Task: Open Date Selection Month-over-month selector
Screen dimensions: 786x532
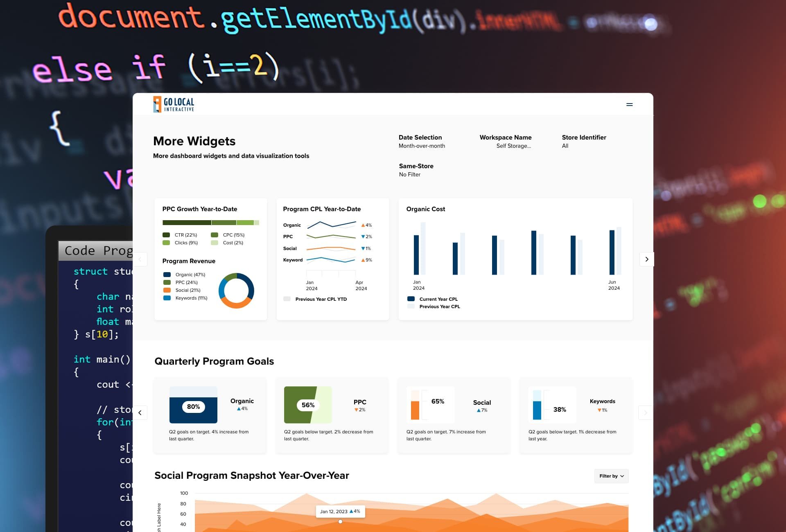Action: [422, 146]
